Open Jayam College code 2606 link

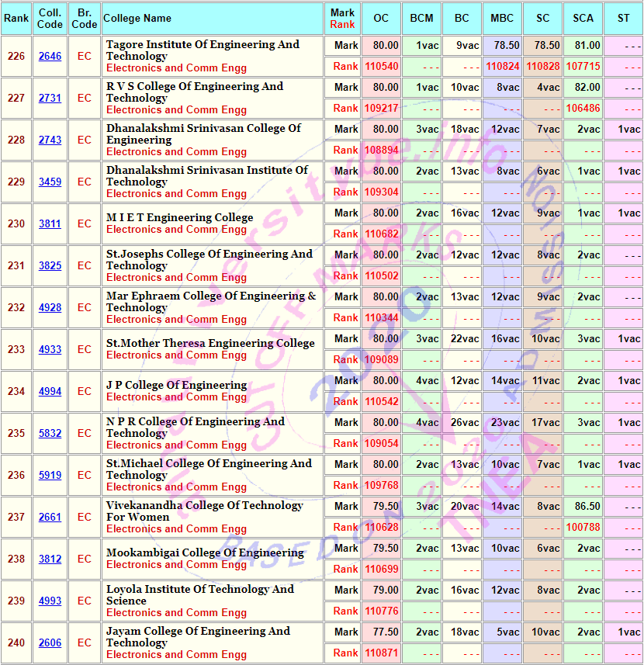click(50, 642)
